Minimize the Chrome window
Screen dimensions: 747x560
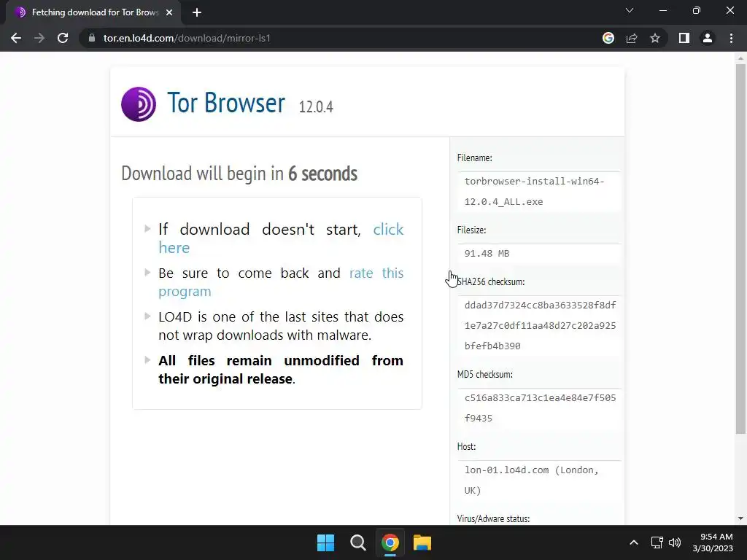[663, 10]
